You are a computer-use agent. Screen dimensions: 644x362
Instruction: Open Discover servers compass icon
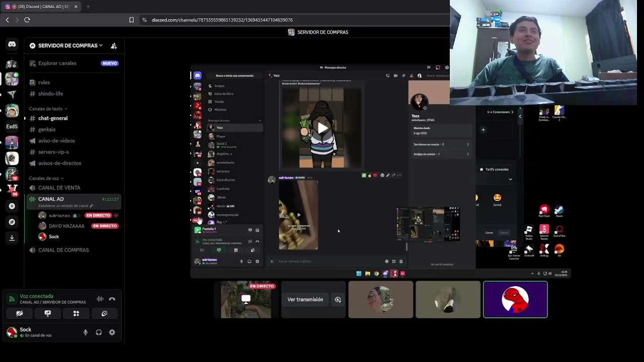tap(12, 222)
